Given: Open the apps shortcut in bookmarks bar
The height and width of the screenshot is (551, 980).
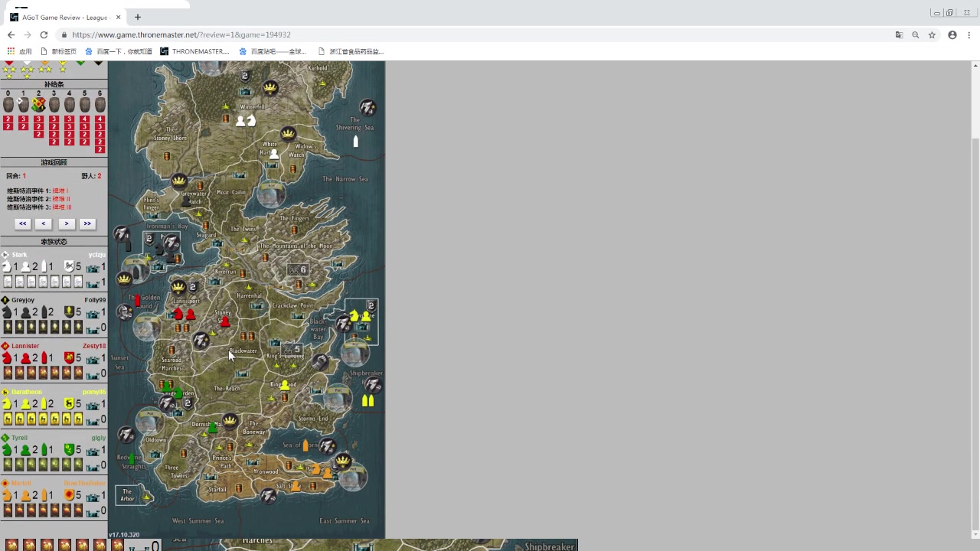Looking at the screenshot, I should [x=19, y=51].
